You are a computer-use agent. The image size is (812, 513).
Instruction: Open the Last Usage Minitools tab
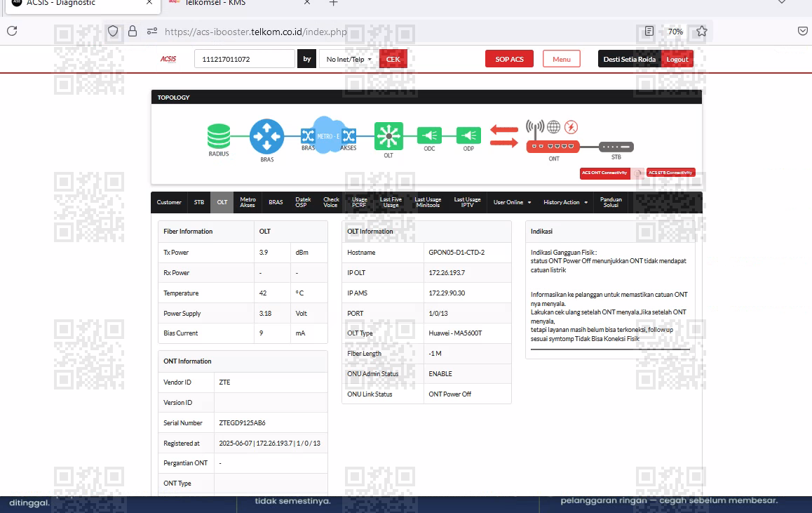tap(428, 202)
